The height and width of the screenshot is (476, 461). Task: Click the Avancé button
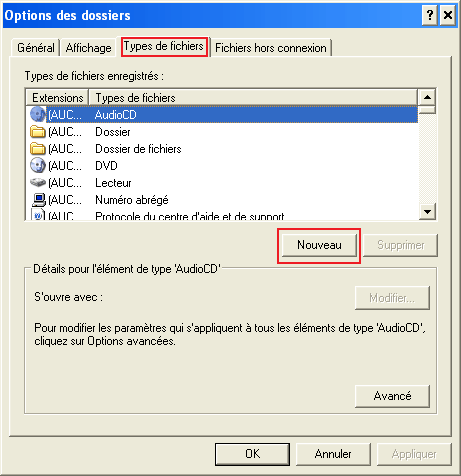pos(392,396)
